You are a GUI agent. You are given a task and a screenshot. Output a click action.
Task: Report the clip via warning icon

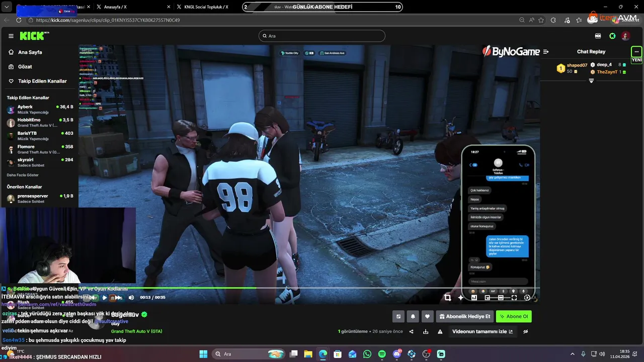[440, 331]
